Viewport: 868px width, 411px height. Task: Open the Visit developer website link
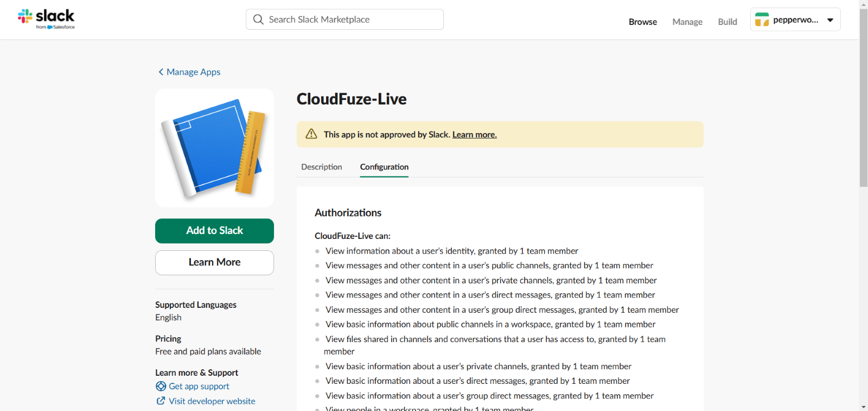click(x=212, y=401)
